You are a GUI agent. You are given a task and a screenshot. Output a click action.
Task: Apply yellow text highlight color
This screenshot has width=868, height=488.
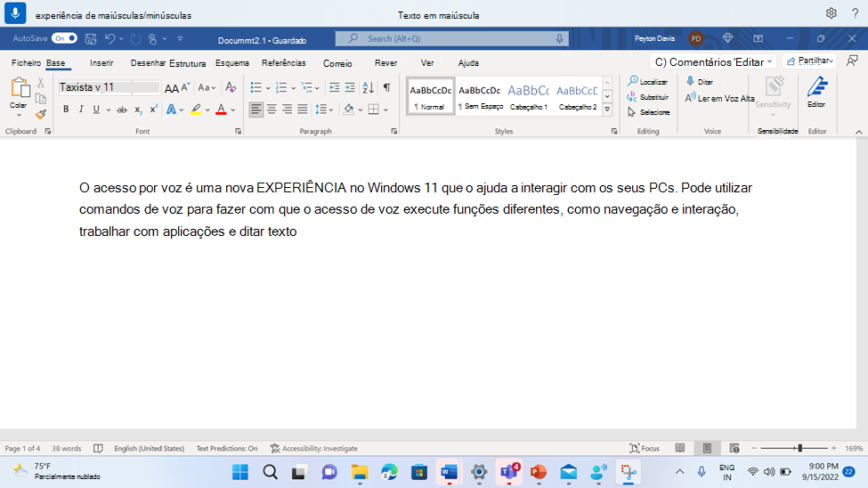[x=196, y=110]
